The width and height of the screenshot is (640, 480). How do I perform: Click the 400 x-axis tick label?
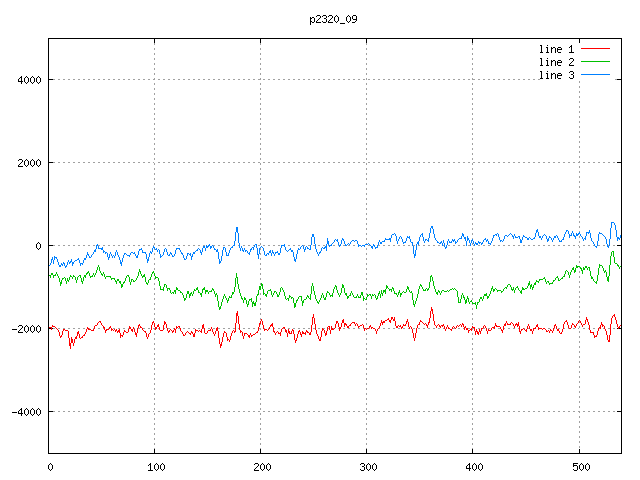coord(473,466)
